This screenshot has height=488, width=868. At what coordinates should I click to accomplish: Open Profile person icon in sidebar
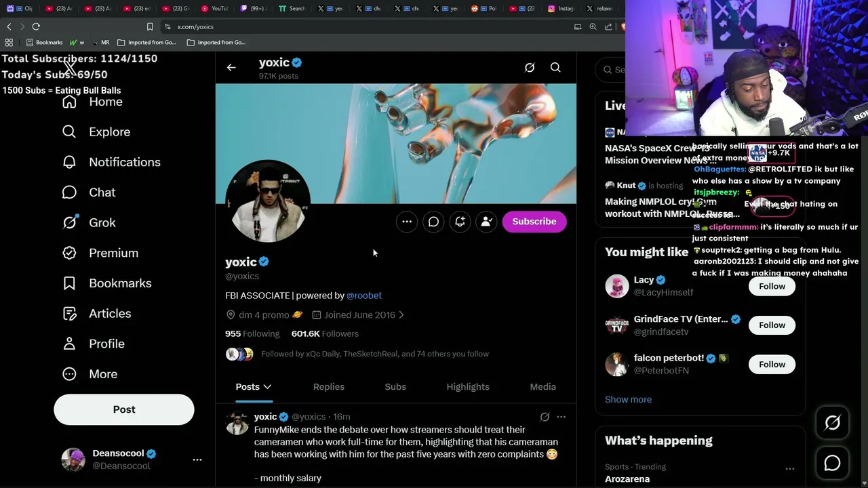69,344
